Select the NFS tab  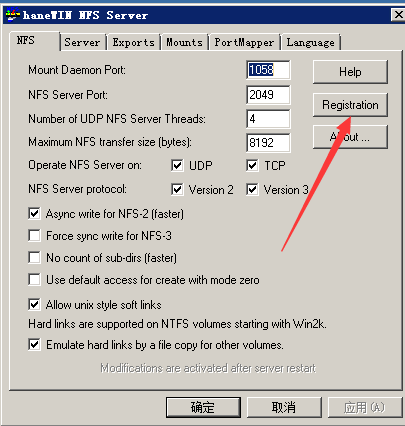(34, 41)
